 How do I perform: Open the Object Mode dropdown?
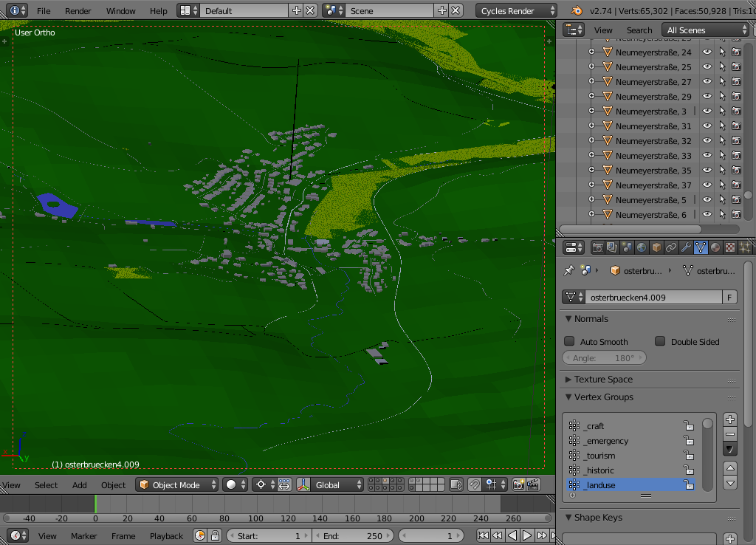click(x=177, y=485)
